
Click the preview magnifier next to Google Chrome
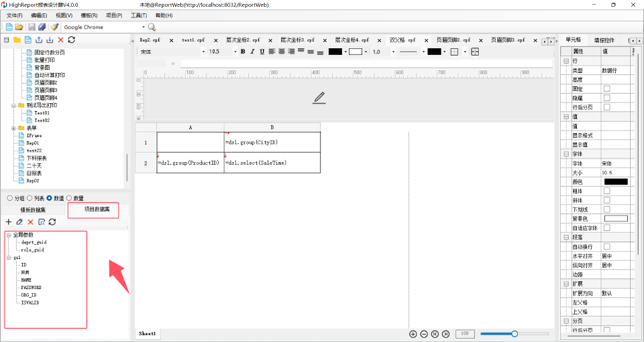tap(152, 27)
